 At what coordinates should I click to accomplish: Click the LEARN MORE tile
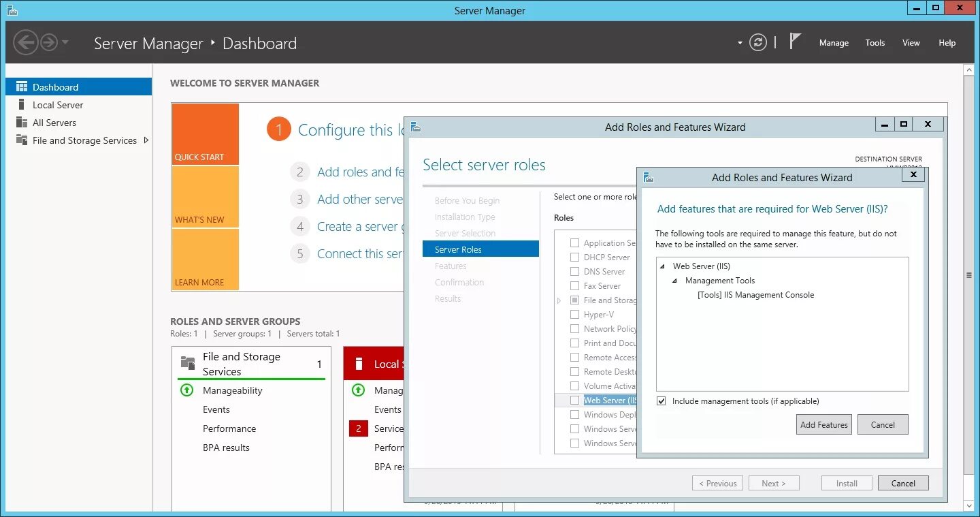[205, 260]
